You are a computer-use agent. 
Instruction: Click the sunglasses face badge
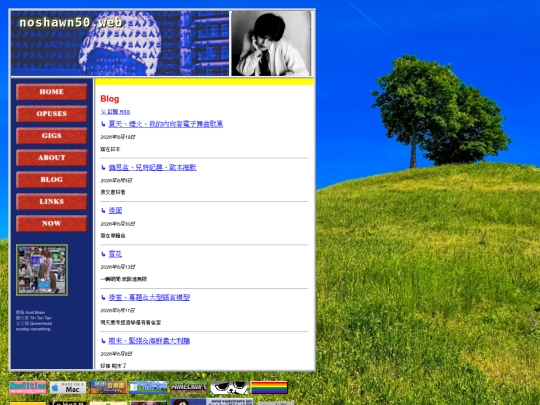point(229,388)
